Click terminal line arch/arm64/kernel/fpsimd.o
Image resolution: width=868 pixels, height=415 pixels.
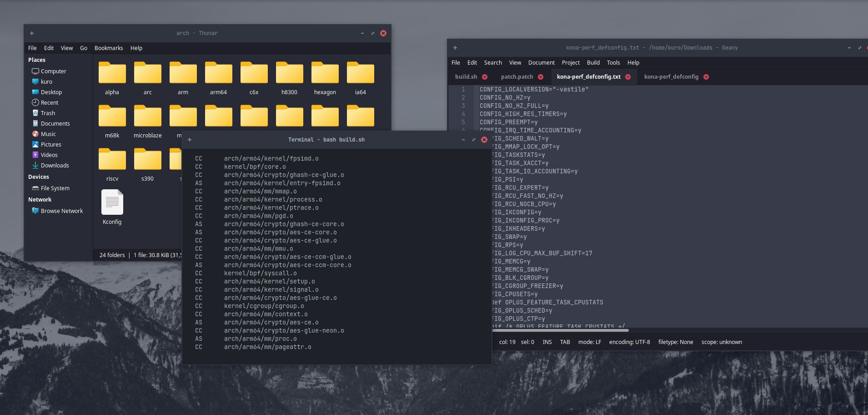click(271, 158)
